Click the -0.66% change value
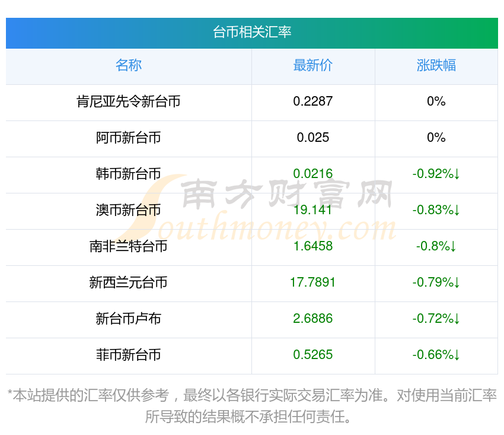The width and height of the screenshot is (504, 435). point(436,355)
